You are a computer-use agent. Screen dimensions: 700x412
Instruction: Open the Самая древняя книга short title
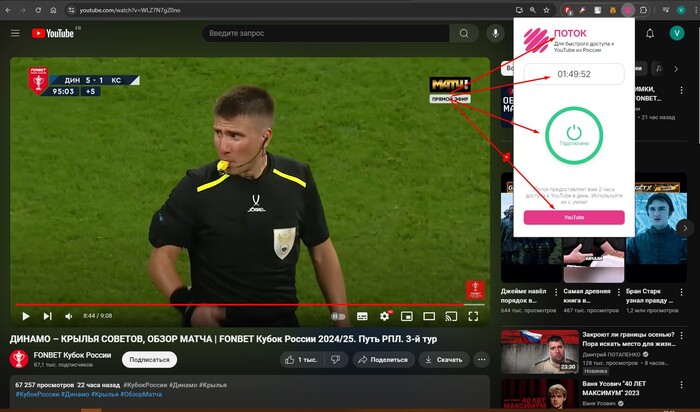tap(587, 295)
